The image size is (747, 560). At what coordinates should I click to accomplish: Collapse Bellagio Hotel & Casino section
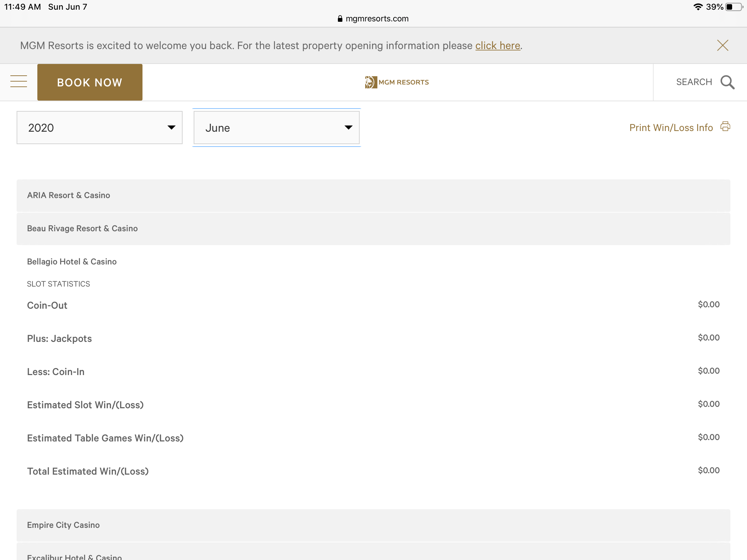click(x=373, y=262)
